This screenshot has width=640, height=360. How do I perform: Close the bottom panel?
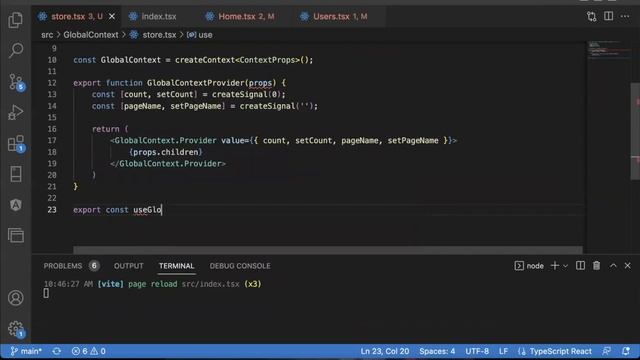click(x=627, y=266)
